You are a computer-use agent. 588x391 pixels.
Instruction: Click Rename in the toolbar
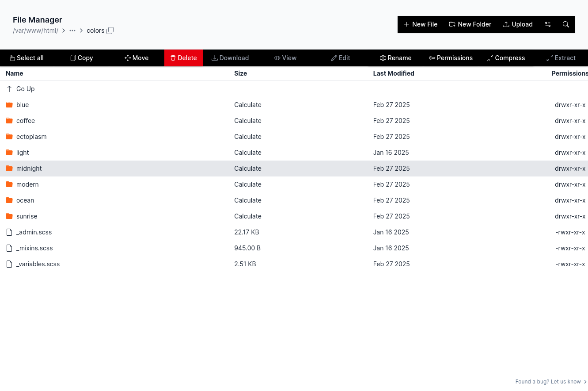[395, 58]
